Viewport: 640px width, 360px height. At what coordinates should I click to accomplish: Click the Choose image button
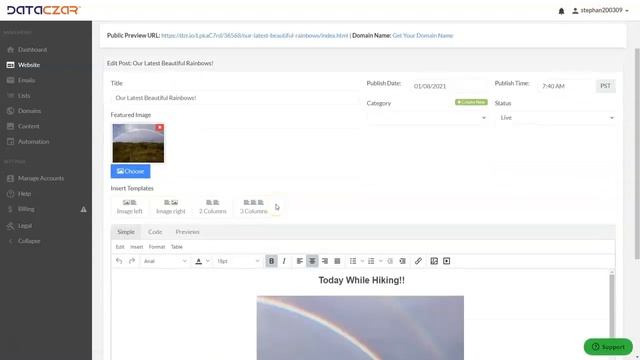[130, 171]
